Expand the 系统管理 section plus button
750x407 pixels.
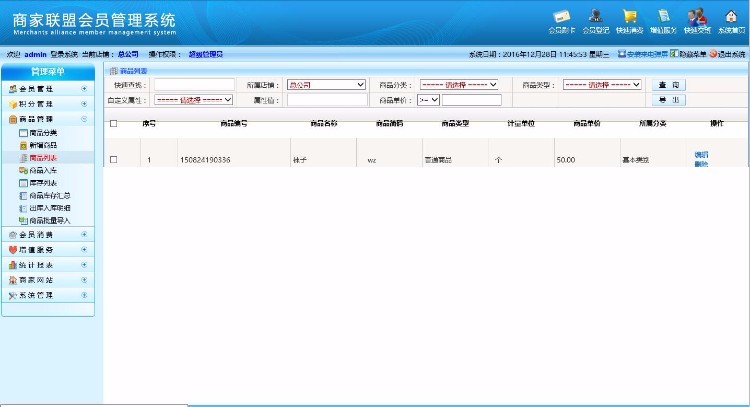84,295
